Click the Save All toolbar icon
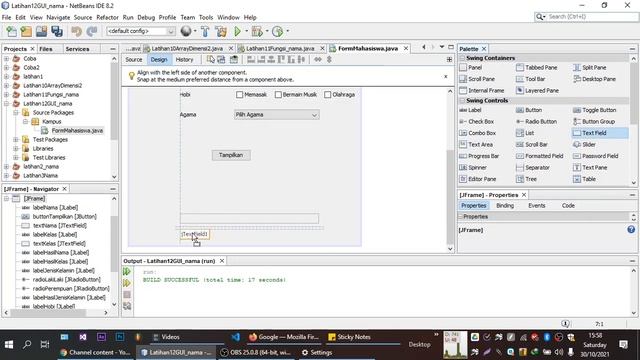The width and height of the screenshot is (640, 360). point(57,31)
